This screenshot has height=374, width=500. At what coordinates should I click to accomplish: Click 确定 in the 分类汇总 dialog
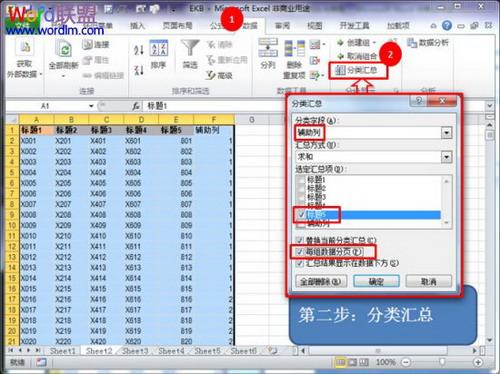tap(376, 282)
